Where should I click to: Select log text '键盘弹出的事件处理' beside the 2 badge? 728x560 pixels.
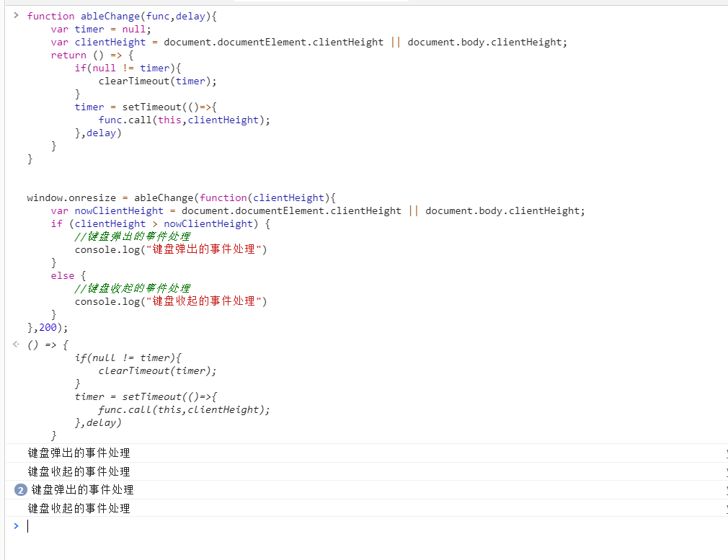(x=83, y=490)
